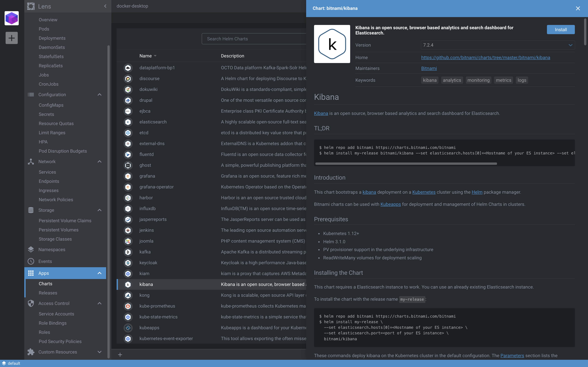Screen dimensions: 588x367
Task: Open new terminal tab with bottom plus
Action: (x=120, y=355)
